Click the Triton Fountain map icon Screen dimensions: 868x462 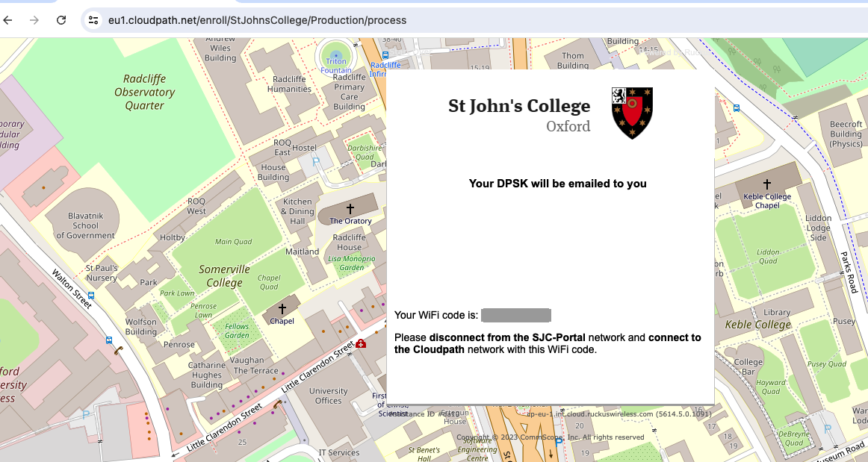pyautogui.click(x=336, y=54)
